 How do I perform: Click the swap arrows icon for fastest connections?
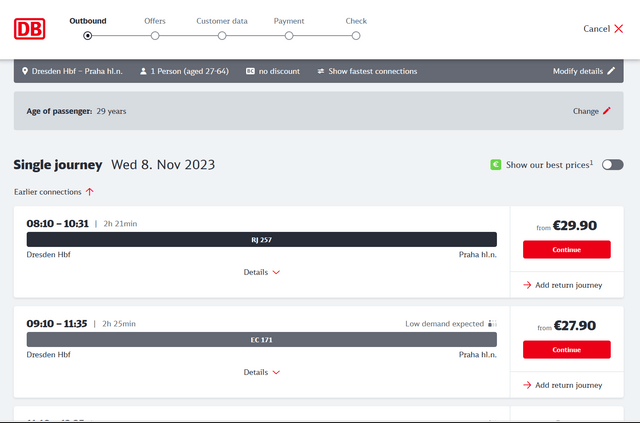coord(321,71)
